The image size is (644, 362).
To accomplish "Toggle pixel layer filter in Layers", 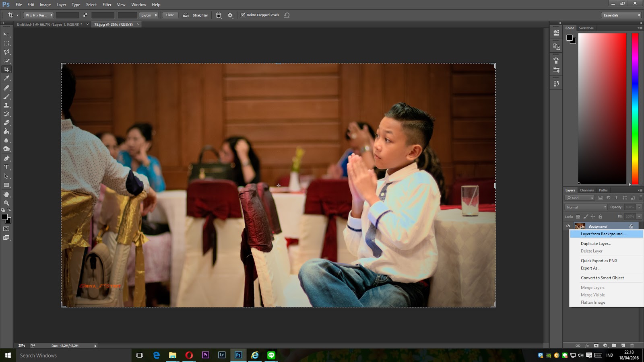I will (x=601, y=198).
